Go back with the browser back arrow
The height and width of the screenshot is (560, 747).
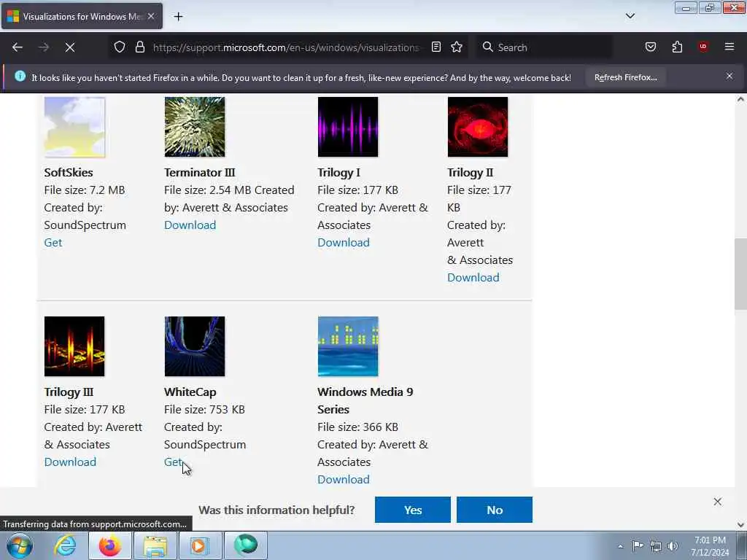click(18, 47)
